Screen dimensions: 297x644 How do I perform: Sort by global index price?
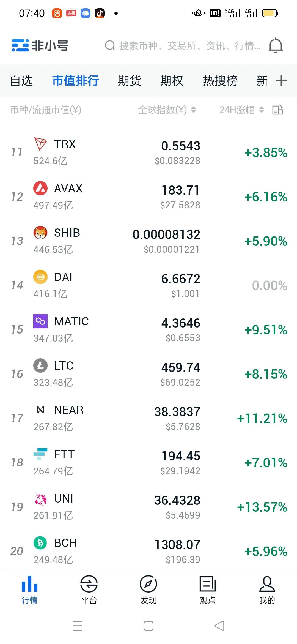coord(167,110)
